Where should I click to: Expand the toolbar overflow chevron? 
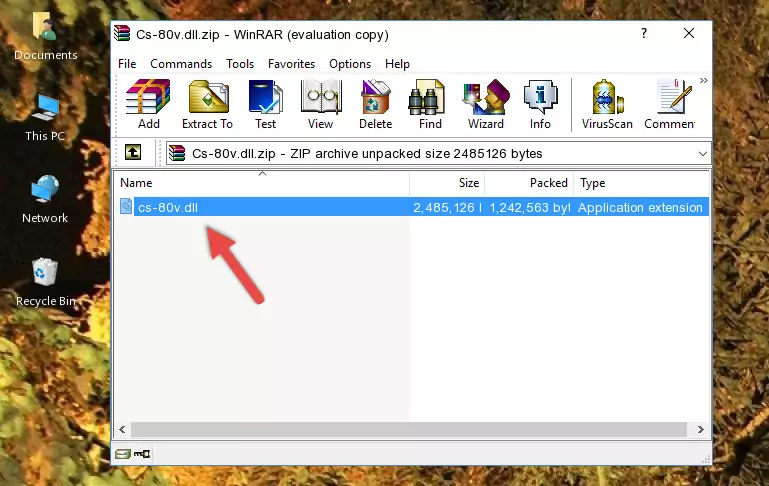click(704, 80)
